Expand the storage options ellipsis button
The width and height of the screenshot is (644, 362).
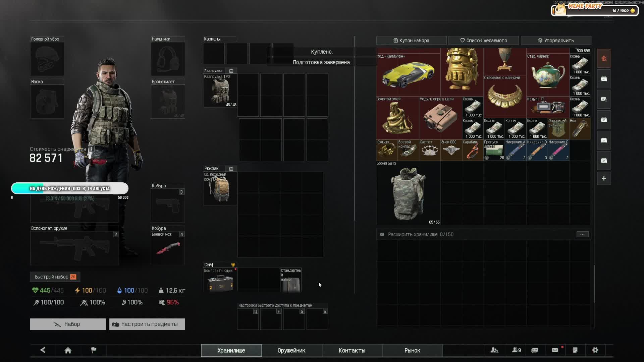tap(582, 234)
